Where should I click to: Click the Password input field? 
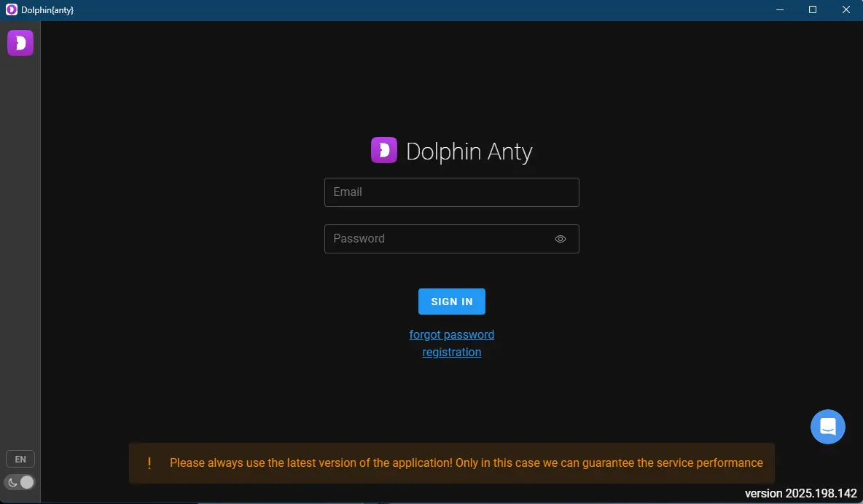pos(451,239)
